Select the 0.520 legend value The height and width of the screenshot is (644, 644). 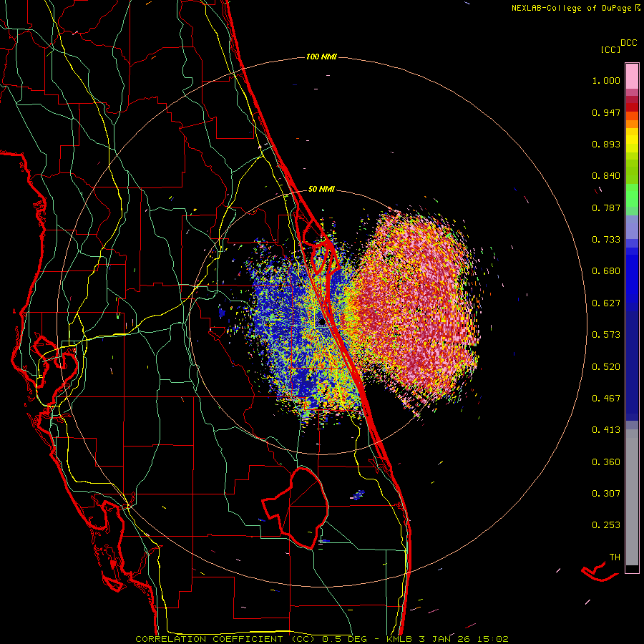tap(606, 367)
